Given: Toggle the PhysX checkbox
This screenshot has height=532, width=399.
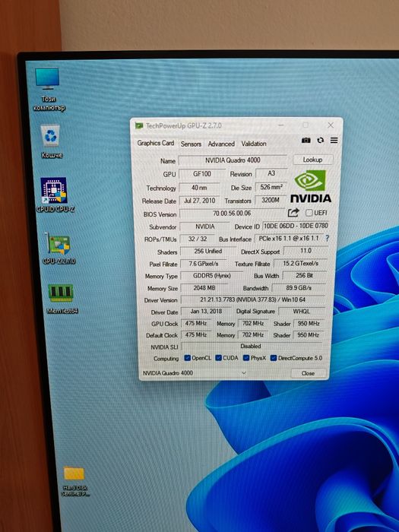Looking at the screenshot, I should pos(246,358).
